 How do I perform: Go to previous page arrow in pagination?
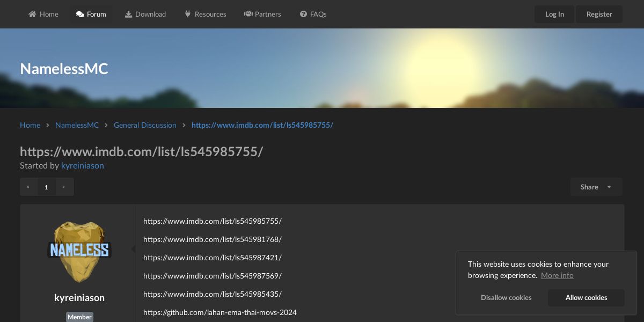28,187
